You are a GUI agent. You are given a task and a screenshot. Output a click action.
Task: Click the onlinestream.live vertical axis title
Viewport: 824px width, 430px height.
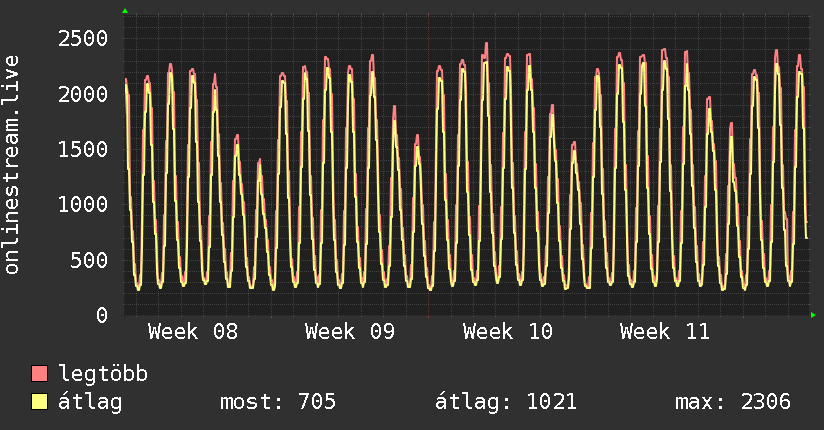click(12, 165)
